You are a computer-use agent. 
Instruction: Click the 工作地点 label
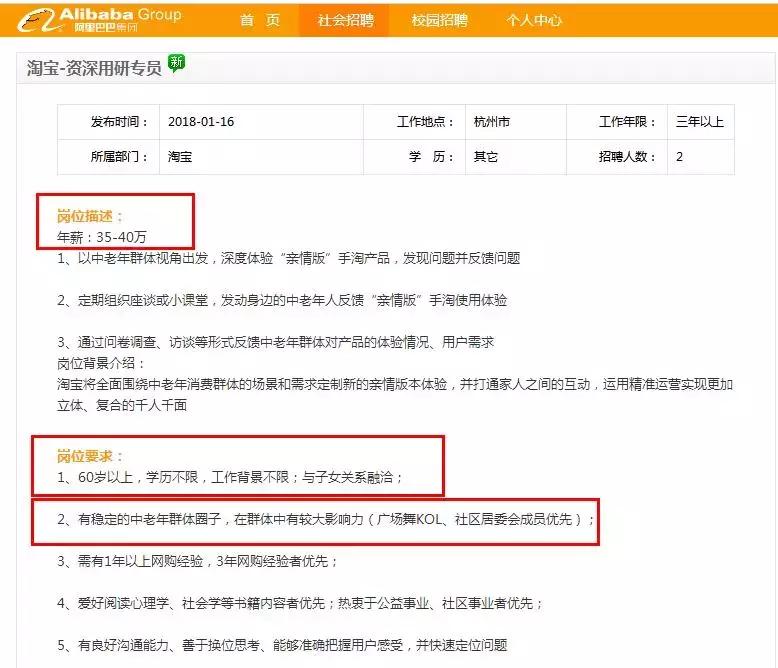pyautogui.click(x=425, y=122)
